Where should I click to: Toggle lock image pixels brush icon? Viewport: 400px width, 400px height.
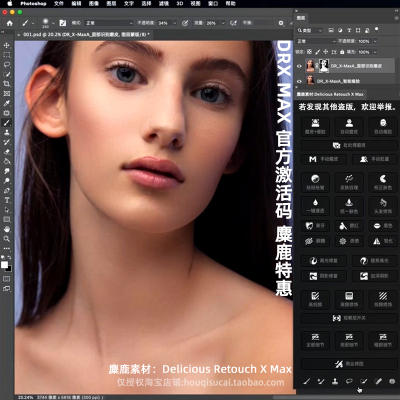tap(317, 52)
